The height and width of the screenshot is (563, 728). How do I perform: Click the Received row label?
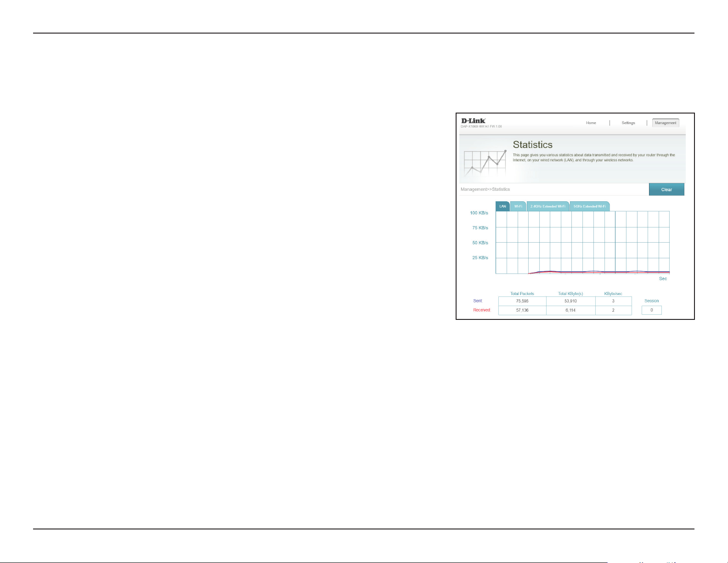[x=482, y=310]
